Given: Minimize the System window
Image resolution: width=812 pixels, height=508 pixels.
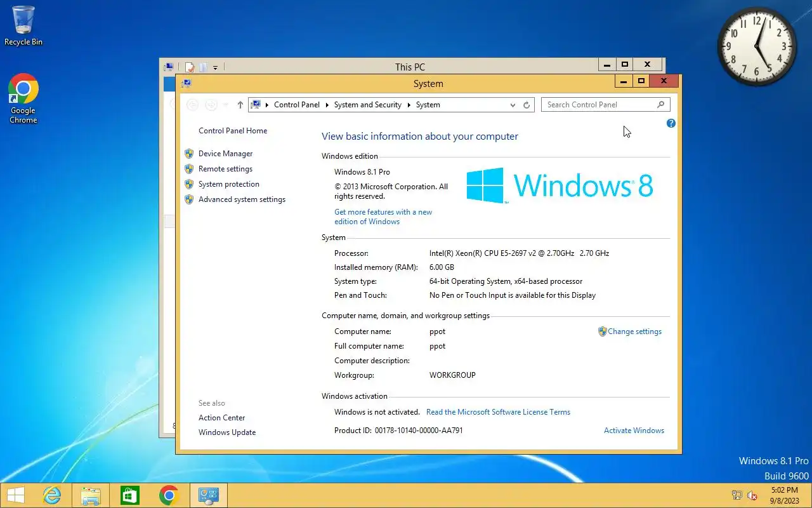Looking at the screenshot, I should point(624,81).
